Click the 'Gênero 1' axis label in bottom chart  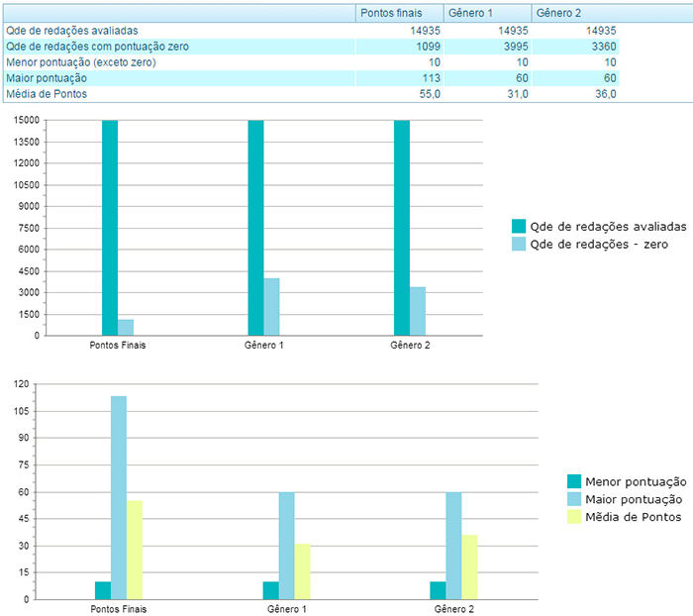tap(287, 609)
